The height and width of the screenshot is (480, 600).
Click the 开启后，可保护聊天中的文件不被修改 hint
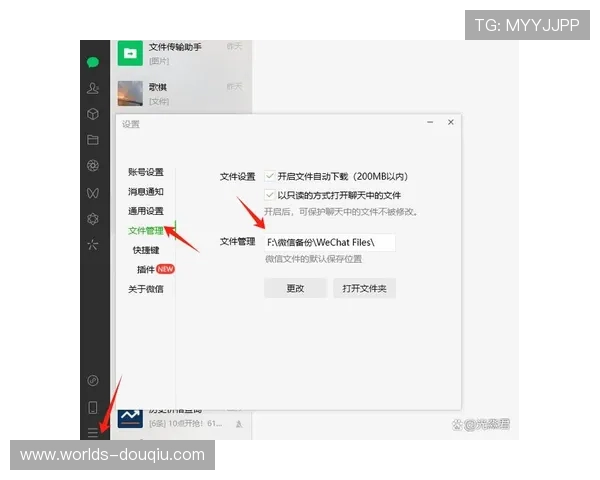[x=341, y=212]
